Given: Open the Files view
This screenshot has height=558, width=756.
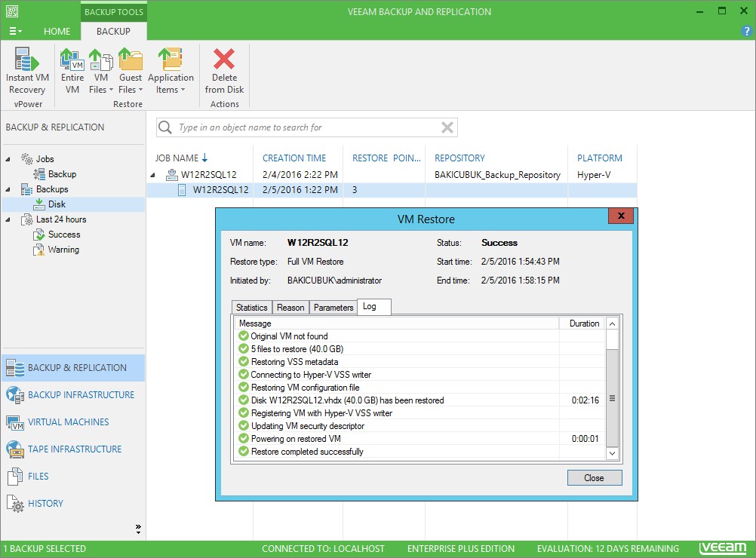Looking at the screenshot, I should pyautogui.click(x=72, y=476).
